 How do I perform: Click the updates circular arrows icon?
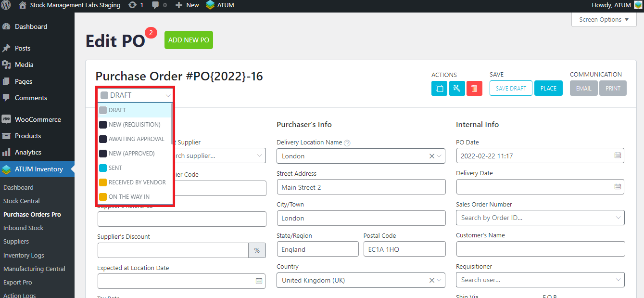click(132, 5)
